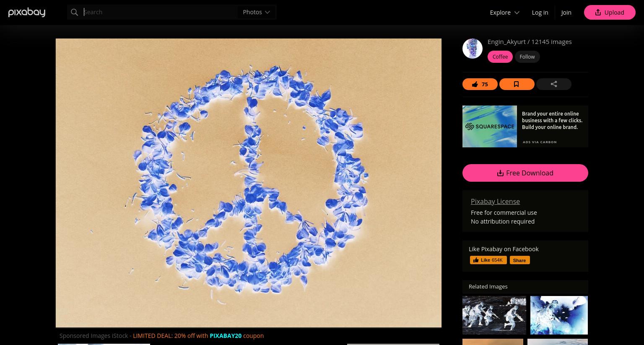Open the Log in link
The image size is (644, 345).
click(x=540, y=13)
